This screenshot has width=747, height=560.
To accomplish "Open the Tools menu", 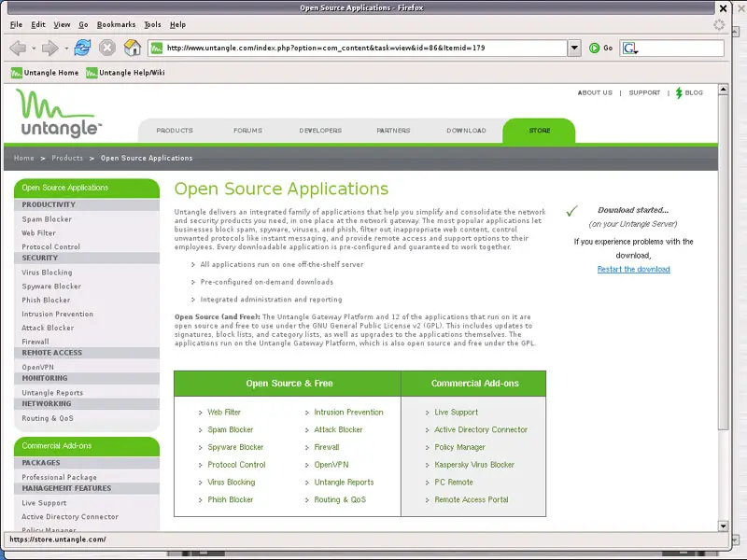I will coord(152,25).
